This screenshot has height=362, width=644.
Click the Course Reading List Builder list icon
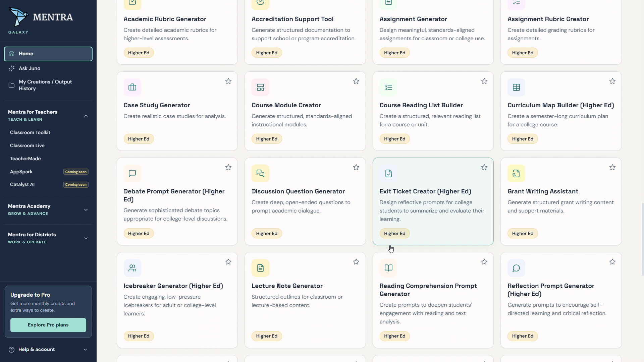388,87
